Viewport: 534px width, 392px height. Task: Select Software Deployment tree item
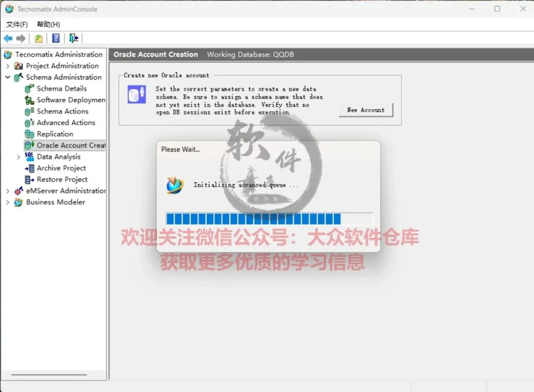pos(71,100)
